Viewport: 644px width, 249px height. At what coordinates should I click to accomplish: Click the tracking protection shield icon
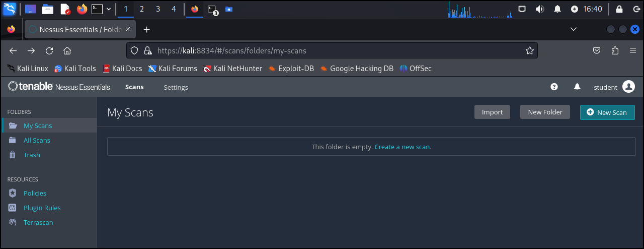[134, 50]
